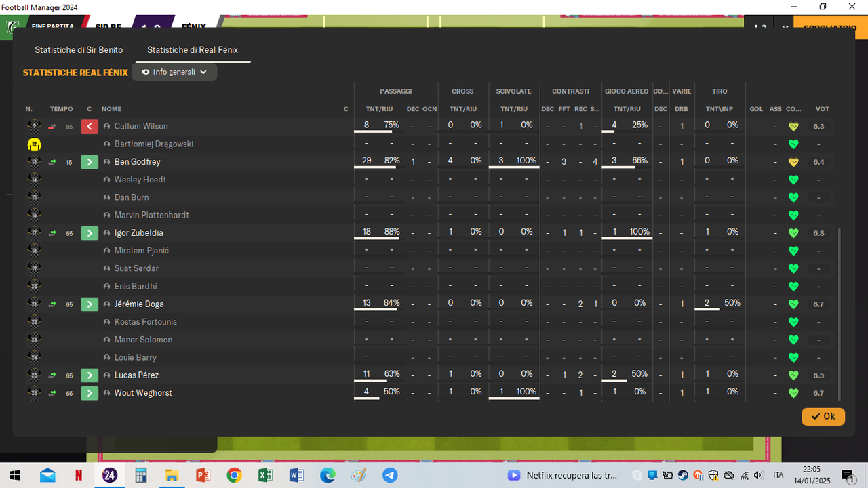Click green subbed-on arrow beside Igor Zubeldia

click(90, 233)
